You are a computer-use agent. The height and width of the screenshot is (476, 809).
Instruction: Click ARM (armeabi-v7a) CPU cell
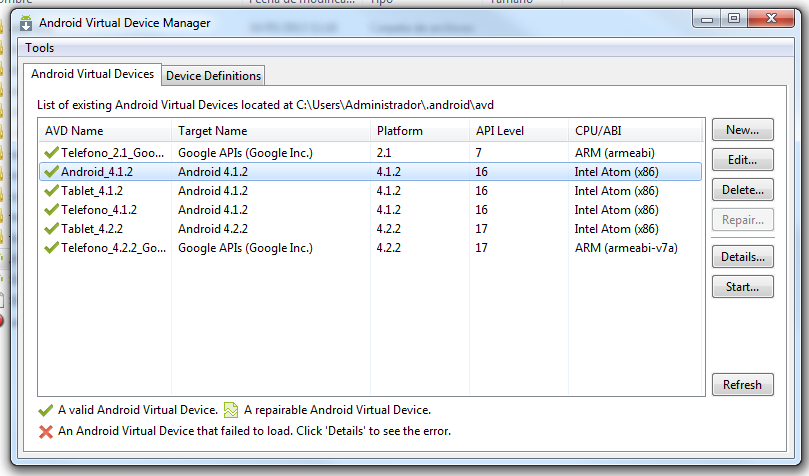click(626, 248)
